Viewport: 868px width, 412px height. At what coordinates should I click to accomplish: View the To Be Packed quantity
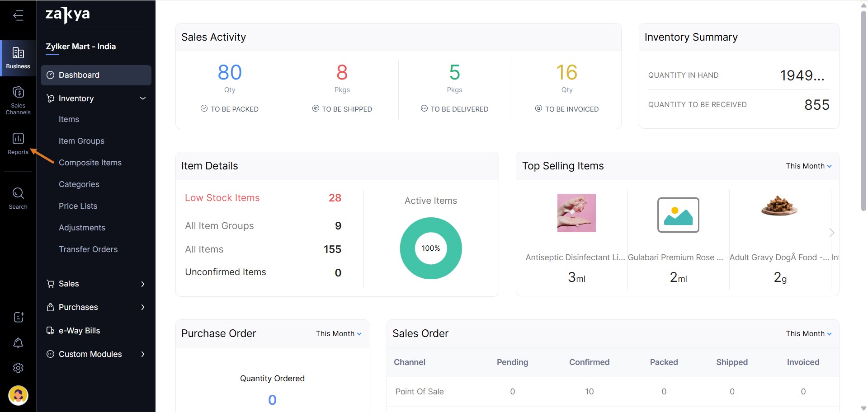(x=230, y=73)
